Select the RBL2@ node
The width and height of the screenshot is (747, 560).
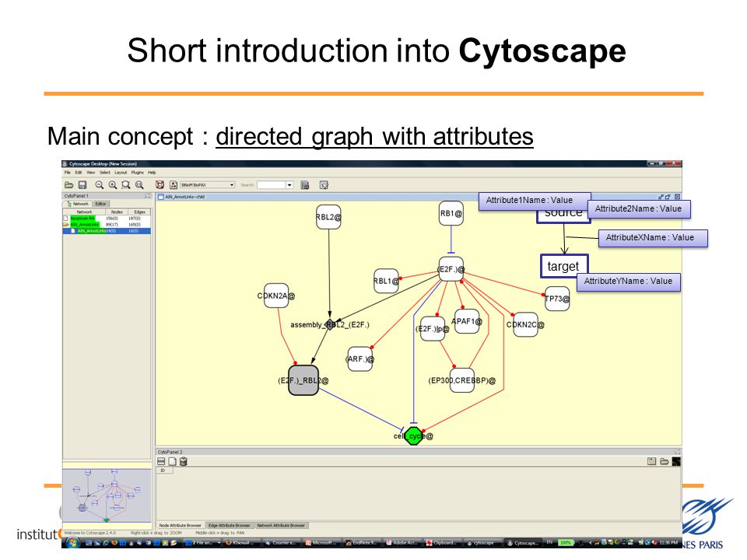(328, 217)
